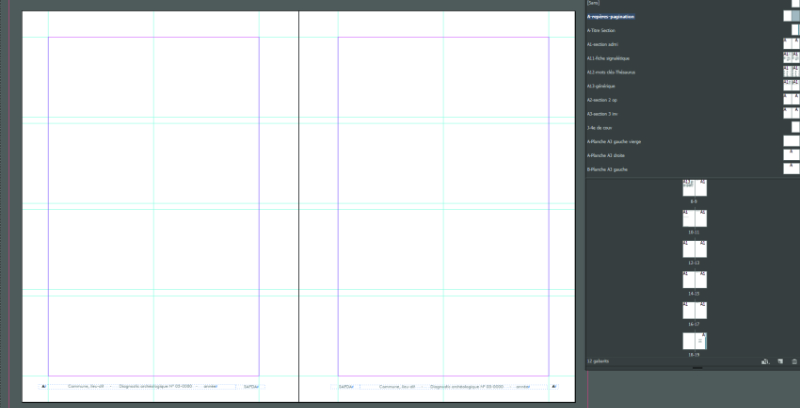Screen dimensions: 800x408
Task: Click the 16-17 page number label
Action: click(695, 324)
